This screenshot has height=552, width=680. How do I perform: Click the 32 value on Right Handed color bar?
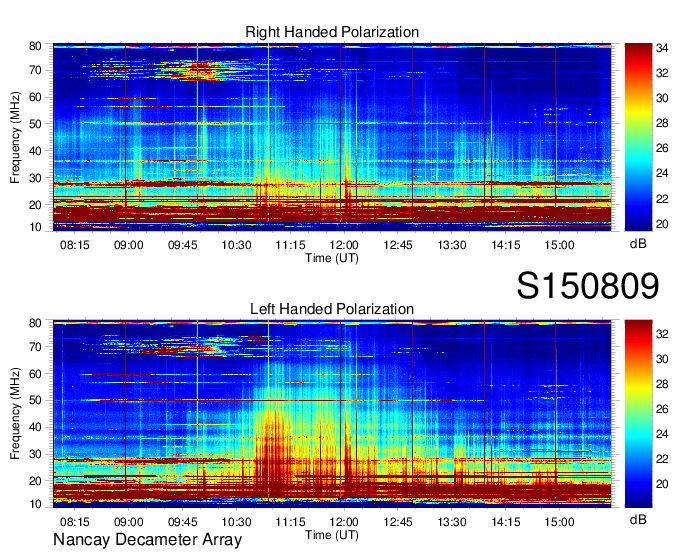pyautogui.click(x=662, y=73)
